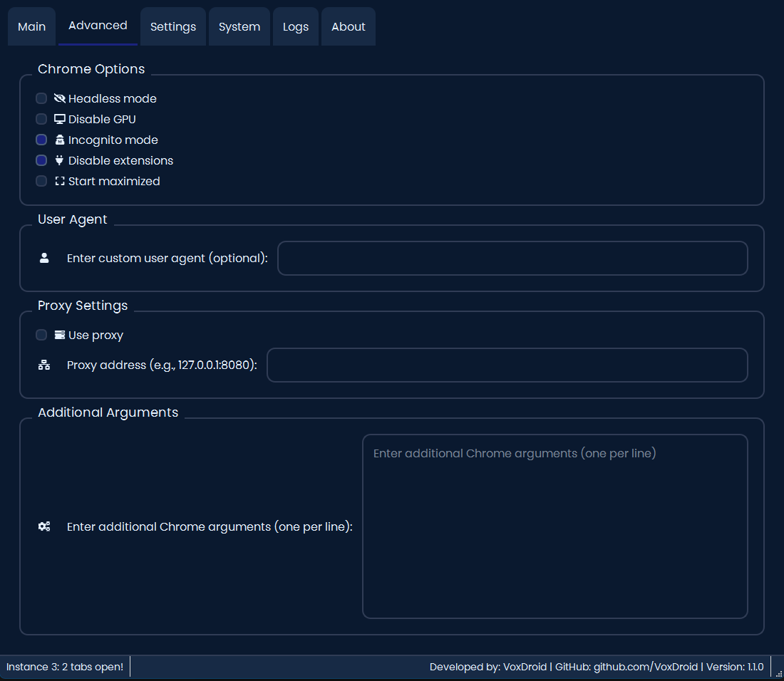Open the System tab

point(239,26)
